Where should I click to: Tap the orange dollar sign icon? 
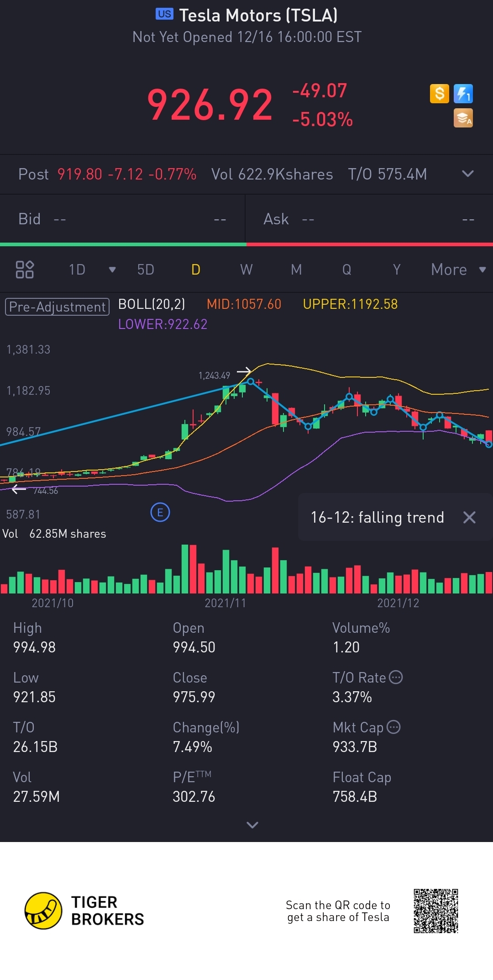click(x=440, y=94)
